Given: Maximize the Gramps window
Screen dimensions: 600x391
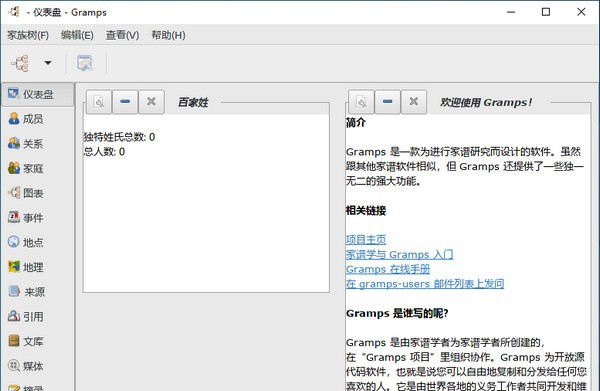Looking at the screenshot, I should [546, 12].
